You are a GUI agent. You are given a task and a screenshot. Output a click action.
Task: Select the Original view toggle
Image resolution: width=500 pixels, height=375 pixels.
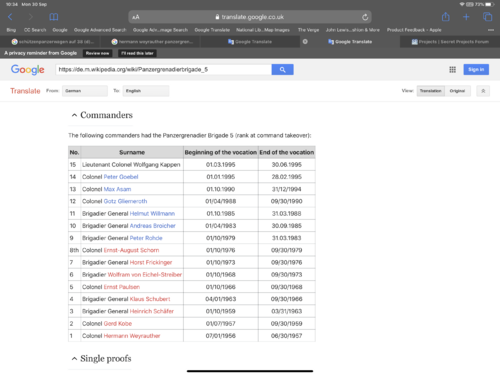[457, 91]
